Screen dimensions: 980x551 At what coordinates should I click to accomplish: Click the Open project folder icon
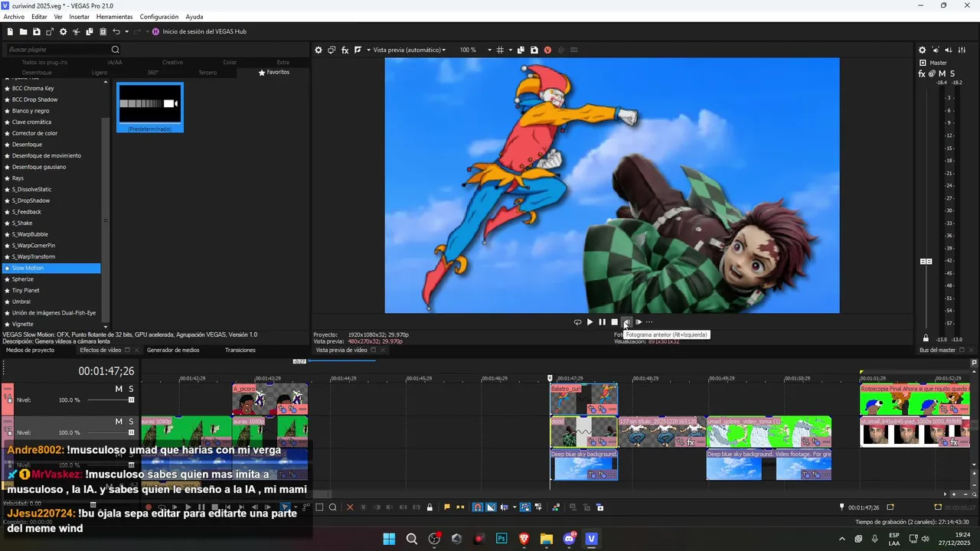(x=23, y=31)
